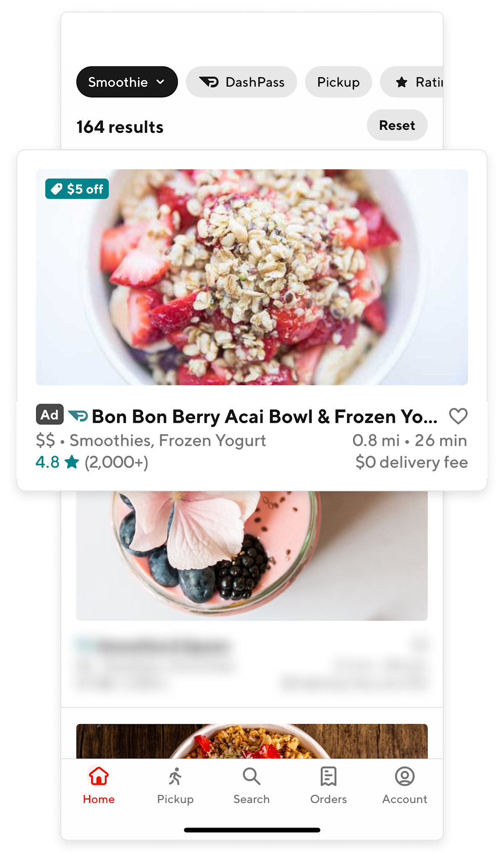Click the DashPass logo beside restaurant name
Image resolution: width=504 pixels, height=862 pixels.
coord(78,416)
